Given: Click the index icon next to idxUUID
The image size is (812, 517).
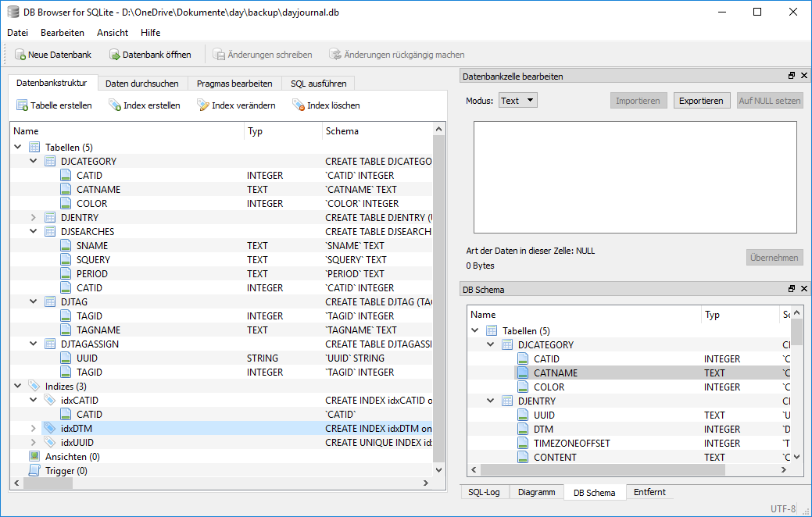Looking at the screenshot, I should pos(50,443).
